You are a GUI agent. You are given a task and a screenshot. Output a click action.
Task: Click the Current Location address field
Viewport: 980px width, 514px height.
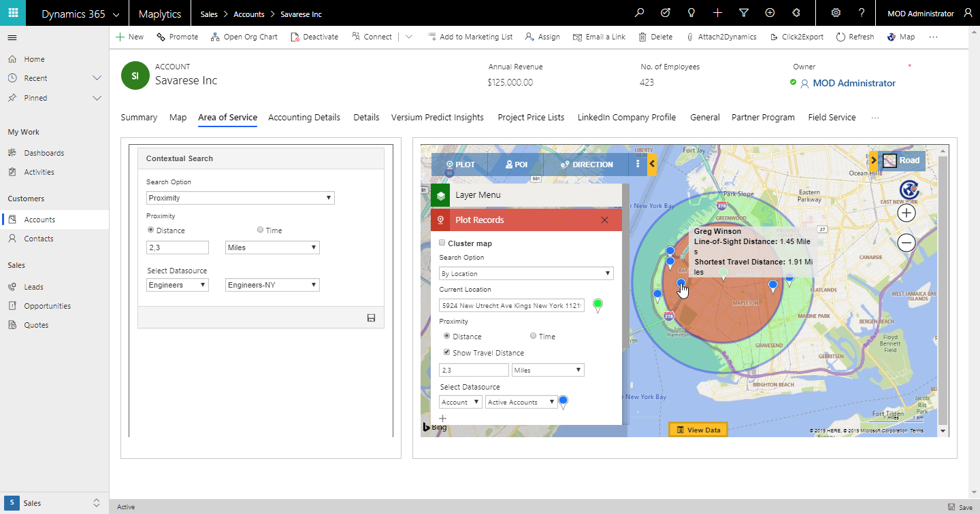[x=511, y=306]
